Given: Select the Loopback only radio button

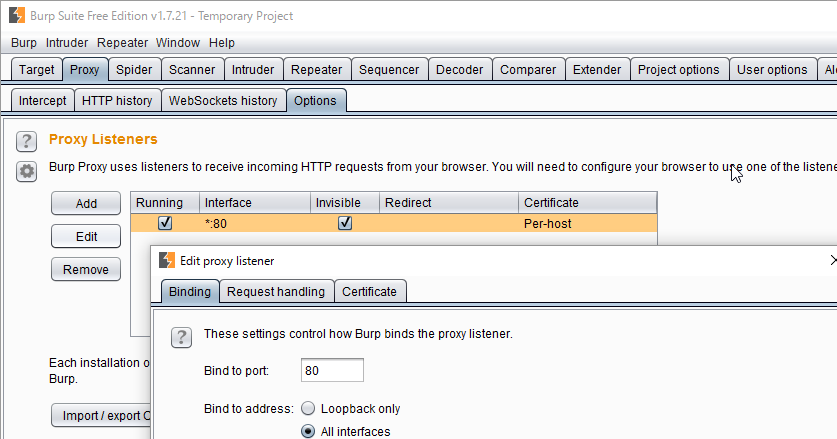Looking at the screenshot, I should tap(308, 409).
